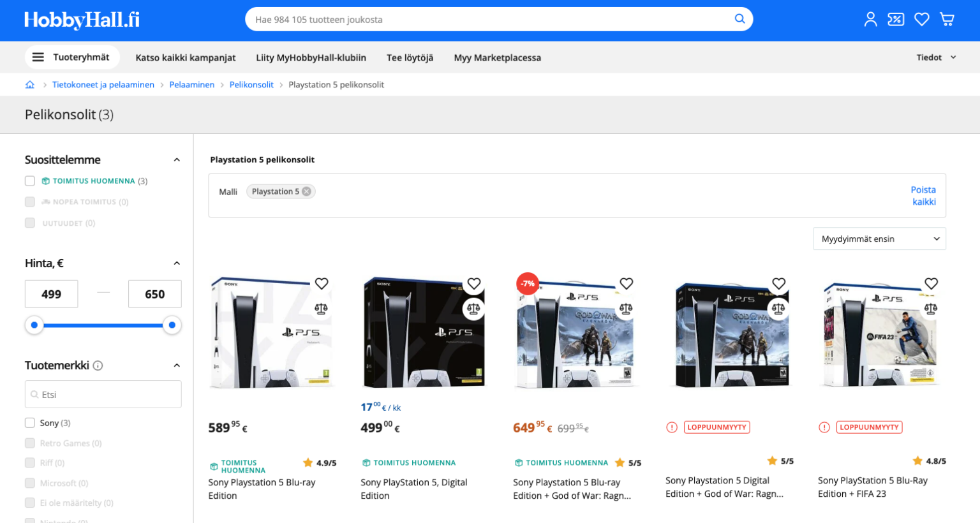
Task: Collapse the Hinta price filter section
Action: pyautogui.click(x=177, y=263)
